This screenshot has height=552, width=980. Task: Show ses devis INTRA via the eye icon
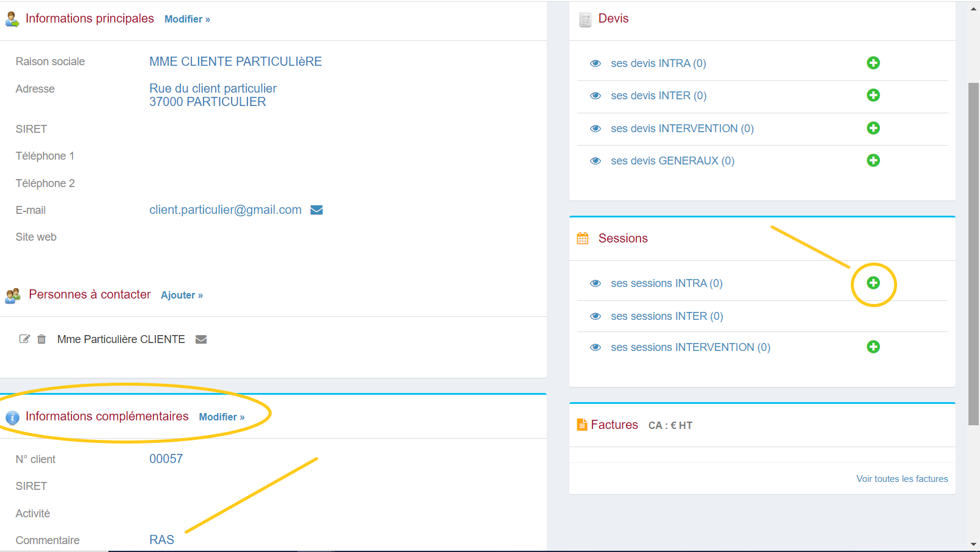point(595,63)
